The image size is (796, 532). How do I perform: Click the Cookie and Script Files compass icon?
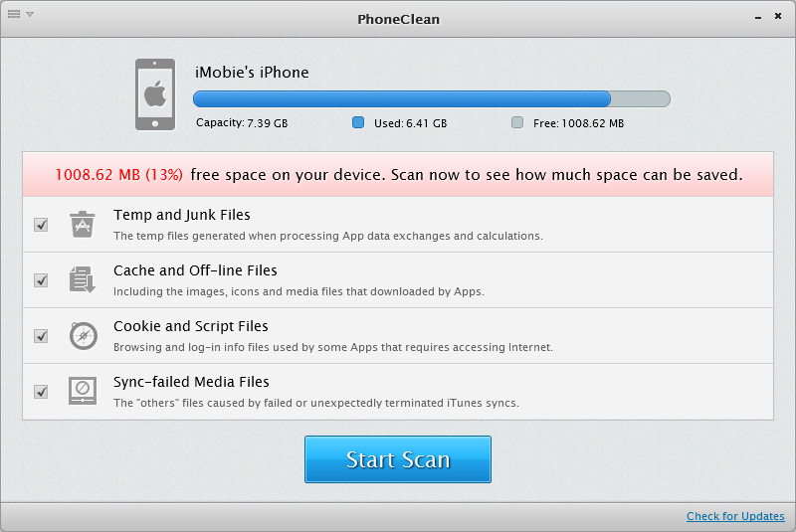click(84, 336)
